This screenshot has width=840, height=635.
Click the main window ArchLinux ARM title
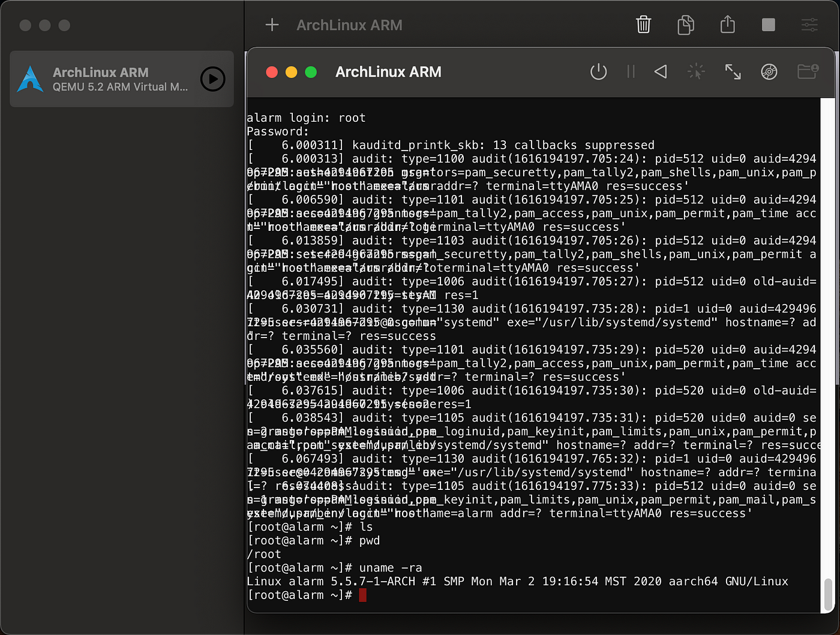tap(349, 25)
